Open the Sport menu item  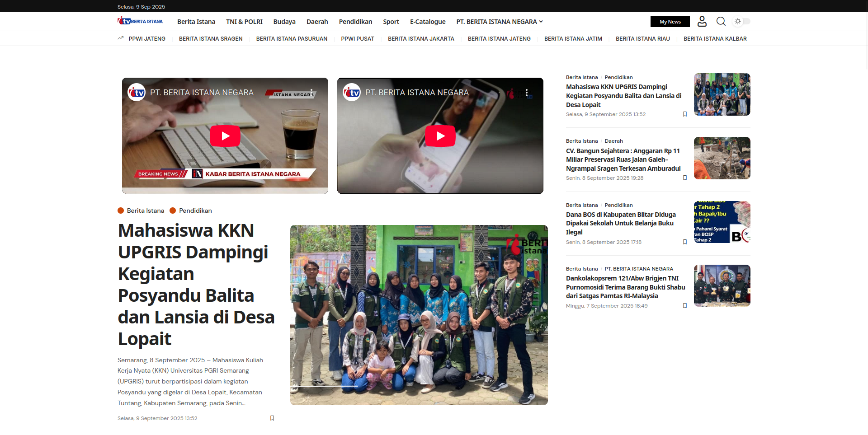tap(391, 22)
